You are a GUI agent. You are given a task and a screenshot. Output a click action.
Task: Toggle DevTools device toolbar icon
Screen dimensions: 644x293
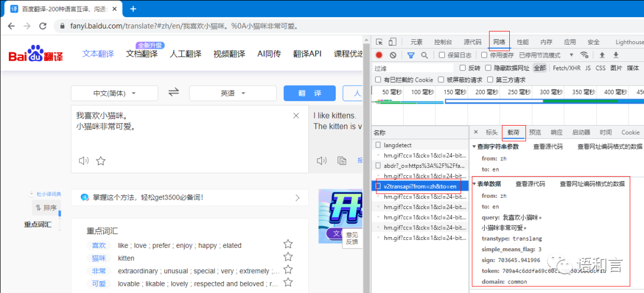pos(392,42)
